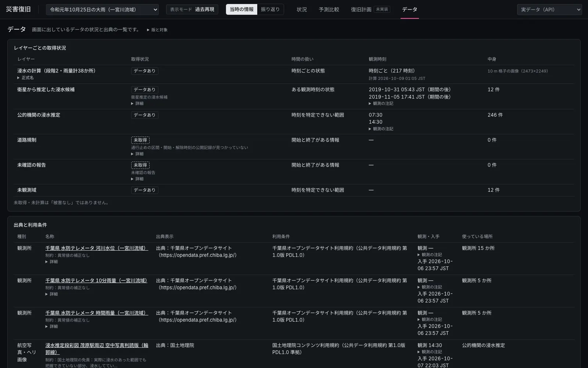Open the 状況 tab
The image size is (588, 368).
click(x=302, y=10)
